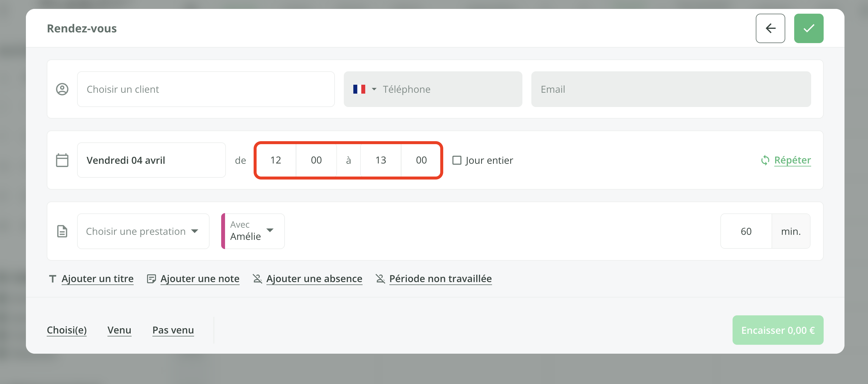Viewport: 868px width, 384px height.
Task: Click the French flag icon
Action: [x=359, y=89]
